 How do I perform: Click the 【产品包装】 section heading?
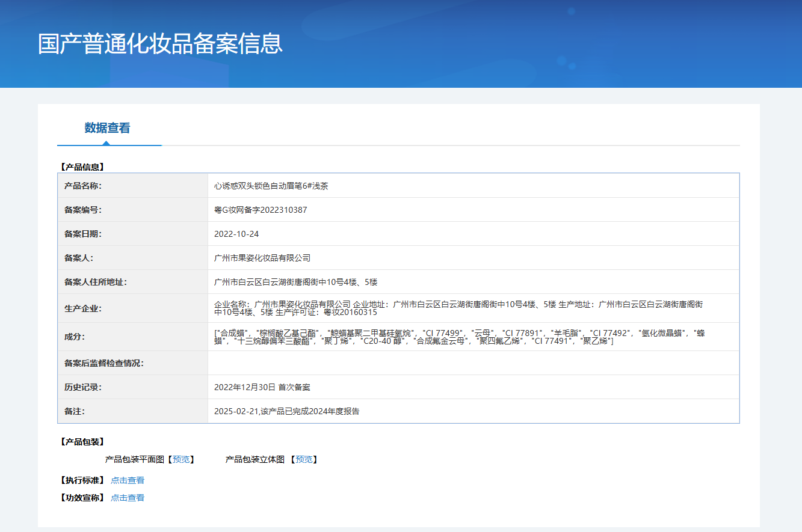tap(82, 442)
